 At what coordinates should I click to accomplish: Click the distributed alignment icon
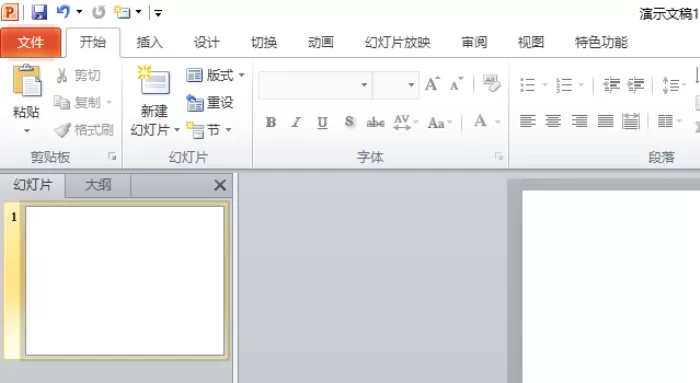[x=631, y=121]
